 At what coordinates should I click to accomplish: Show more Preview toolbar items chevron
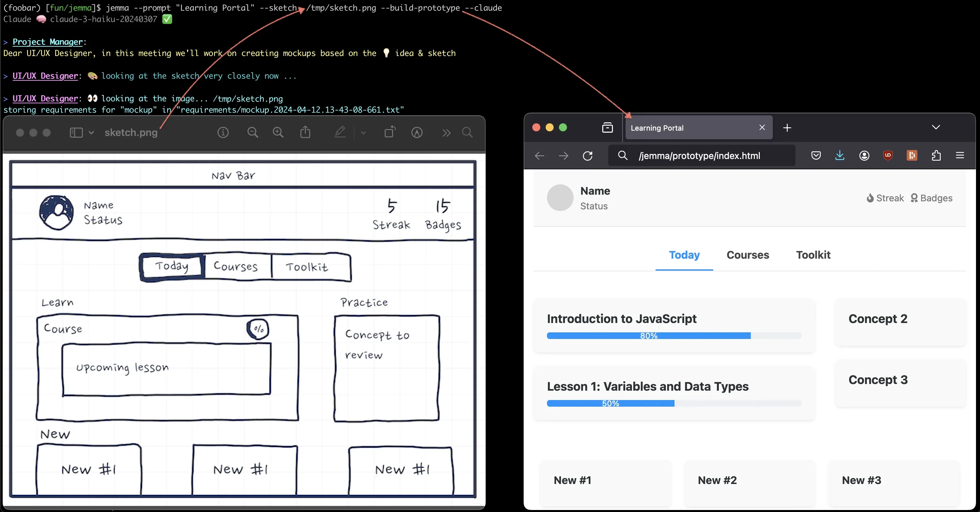pyautogui.click(x=446, y=132)
